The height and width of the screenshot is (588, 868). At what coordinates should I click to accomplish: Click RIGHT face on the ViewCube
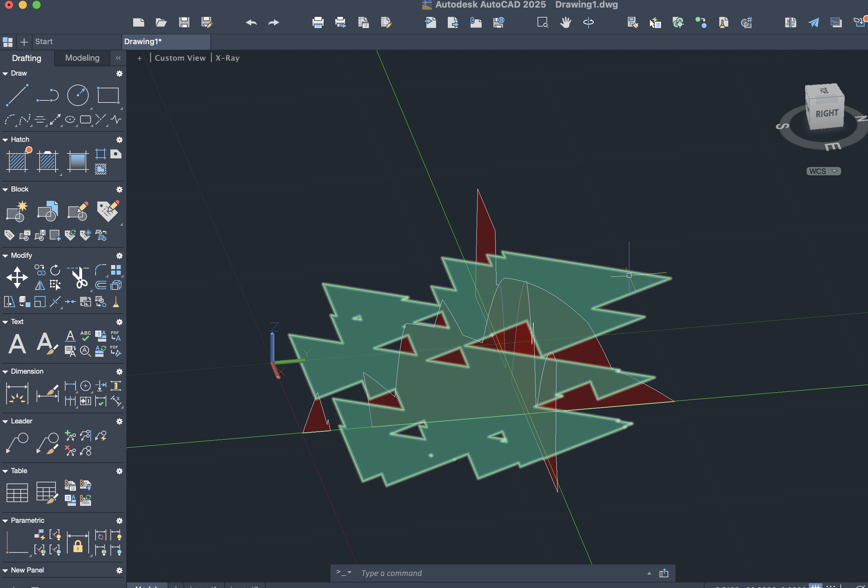827,114
